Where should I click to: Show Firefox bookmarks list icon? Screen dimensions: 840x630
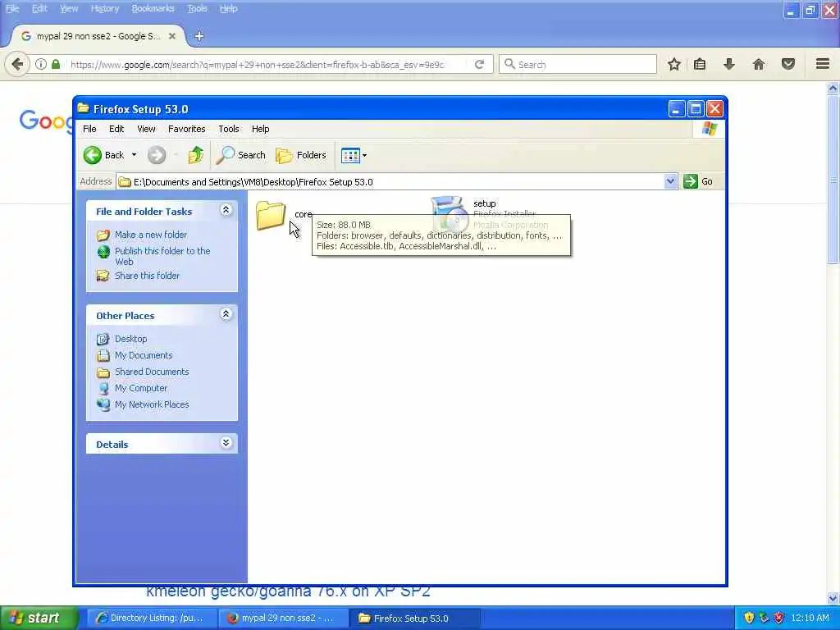700,64
